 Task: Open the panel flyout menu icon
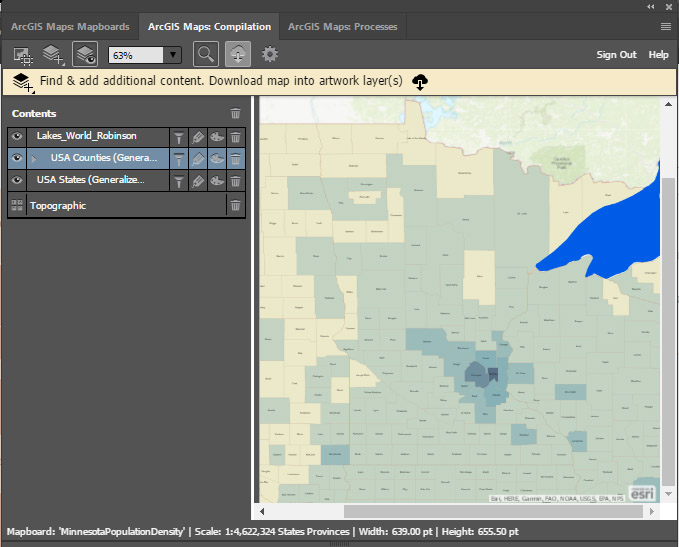click(x=666, y=27)
